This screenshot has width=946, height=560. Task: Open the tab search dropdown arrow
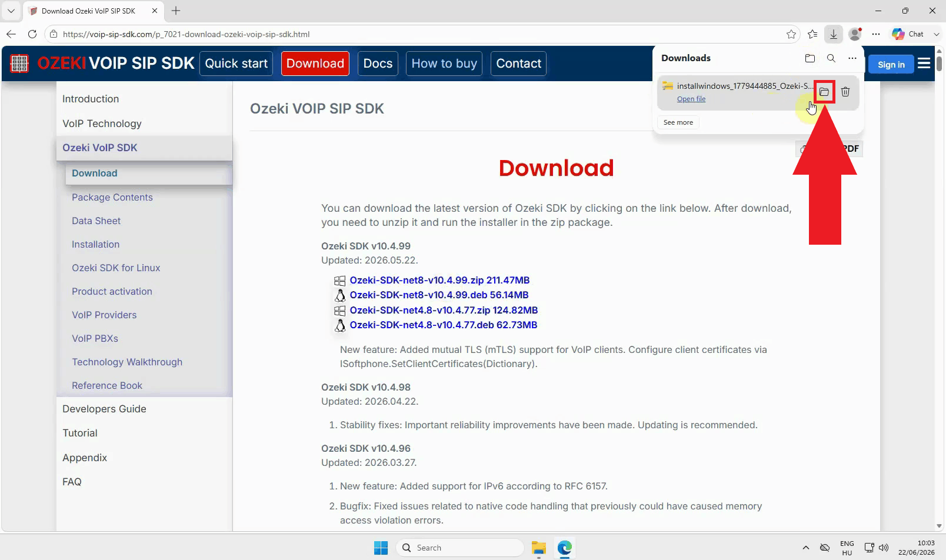(11, 11)
